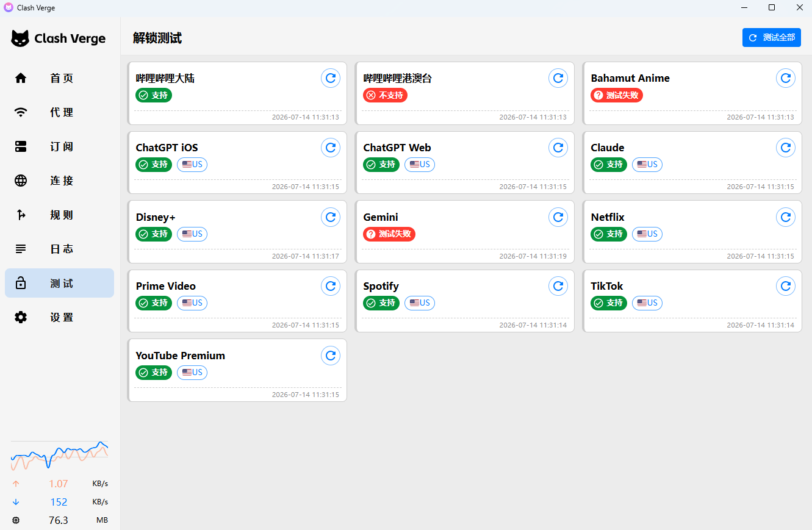Open the 首页 home page
The width and height of the screenshot is (812, 530).
point(59,78)
